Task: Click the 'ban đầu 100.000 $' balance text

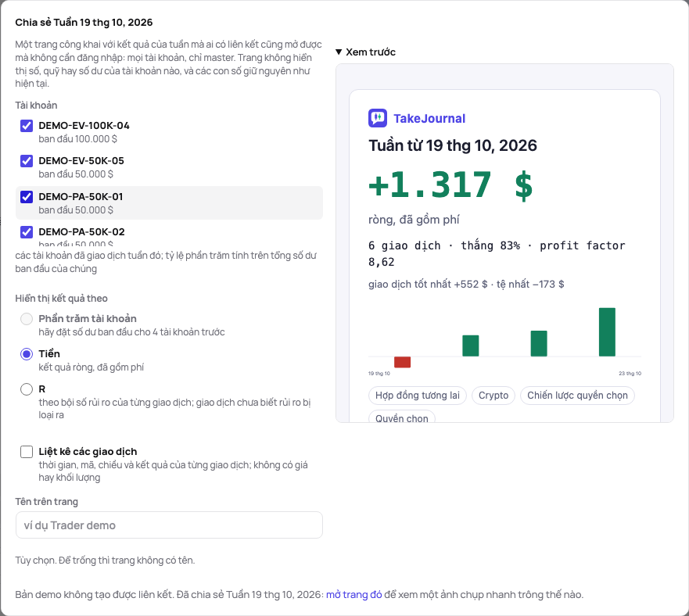Action: [x=77, y=139]
